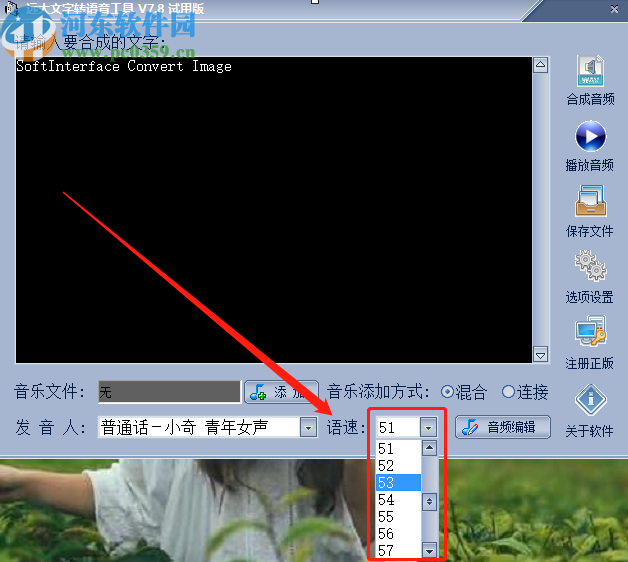This screenshot has height=562, width=628.
Task: Click speed list scroll up arrow
Action: tap(429, 448)
